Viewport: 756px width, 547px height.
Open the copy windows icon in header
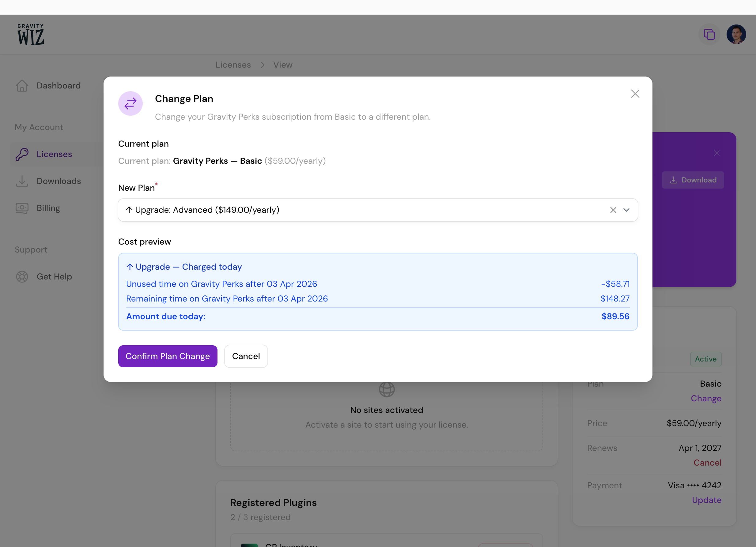coord(709,34)
